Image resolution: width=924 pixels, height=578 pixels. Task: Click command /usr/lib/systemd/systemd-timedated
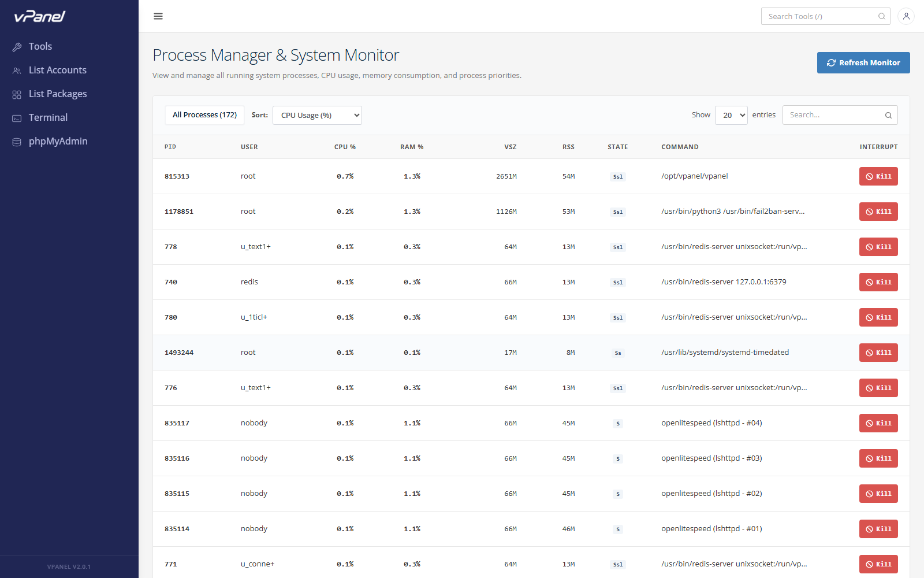coord(725,353)
